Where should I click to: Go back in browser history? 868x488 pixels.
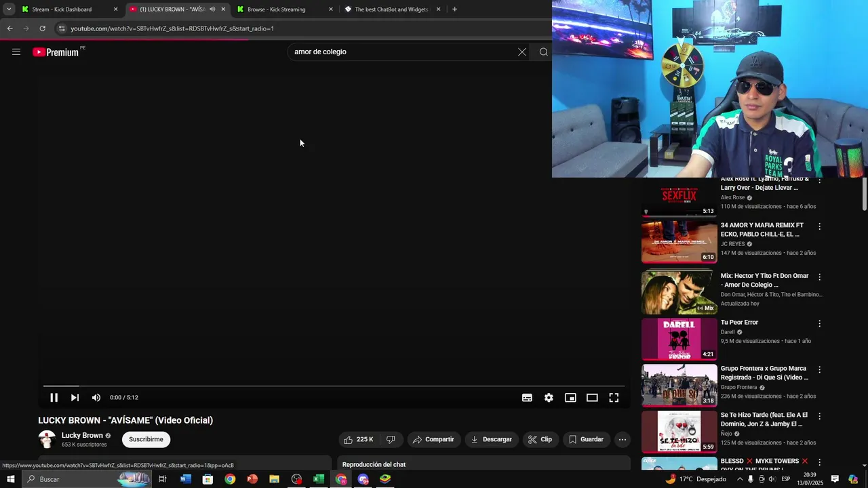[x=9, y=28]
